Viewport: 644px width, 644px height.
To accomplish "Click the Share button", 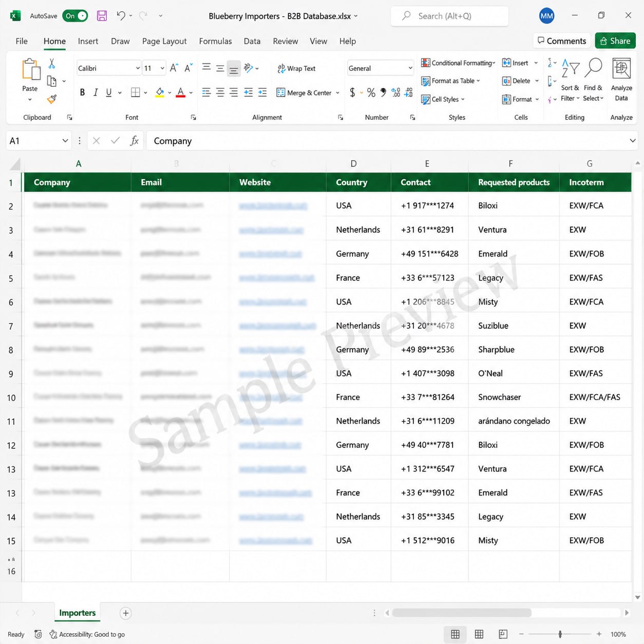I will (x=615, y=41).
